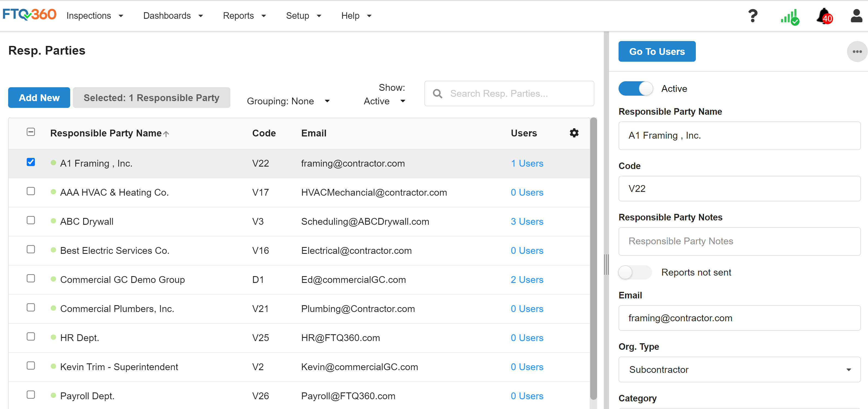
Task: Select the V16 code cell
Action: click(261, 251)
